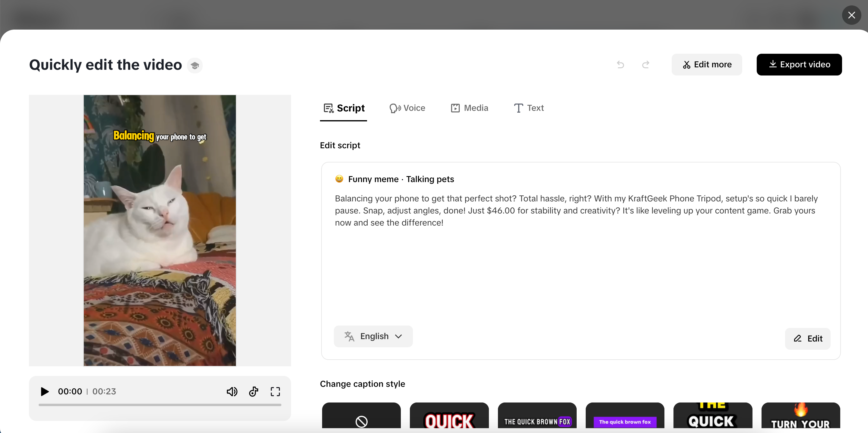This screenshot has width=868, height=433.
Task: Click the Edit more button
Action: (707, 64)
